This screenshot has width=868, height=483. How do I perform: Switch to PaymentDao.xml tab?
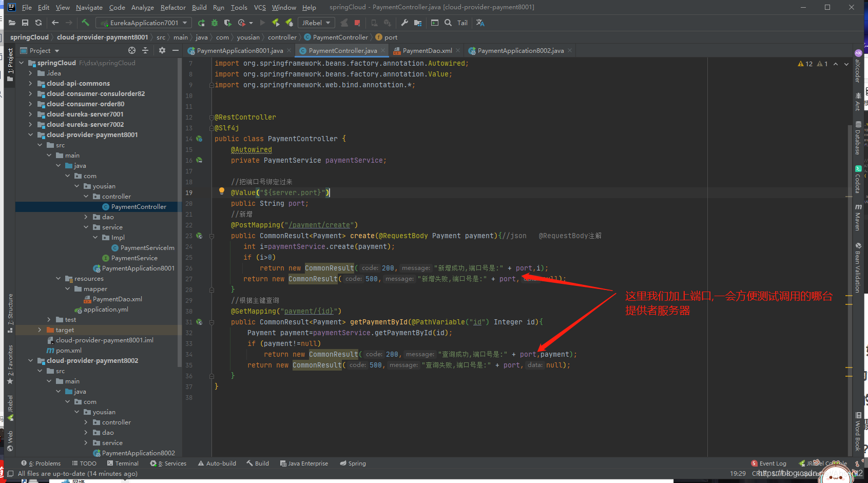click(427, 50)
